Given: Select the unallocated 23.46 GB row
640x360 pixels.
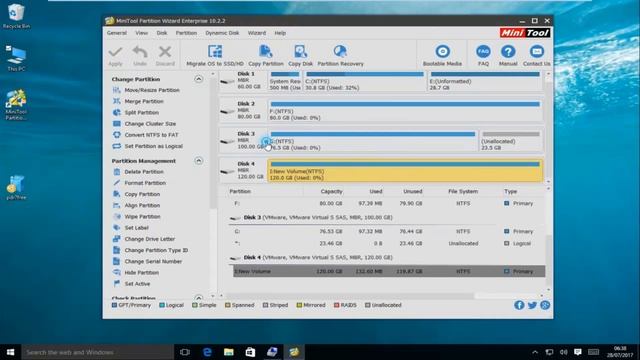Looking at the screenshot, I should 389,243.
